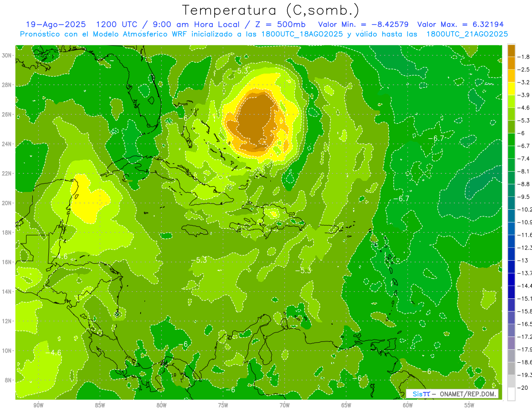532x411 pixels.
Task: Click the colorbar tick label -13
Action: click(523, 260)
